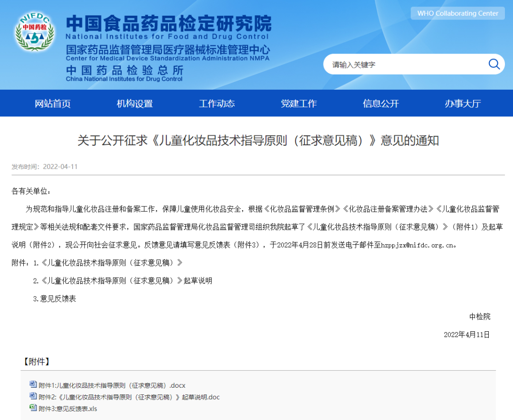Open the 信息公开 navigation item
Image resolution: width=513 pixels, height=420 pixels.
click(381, 103)
